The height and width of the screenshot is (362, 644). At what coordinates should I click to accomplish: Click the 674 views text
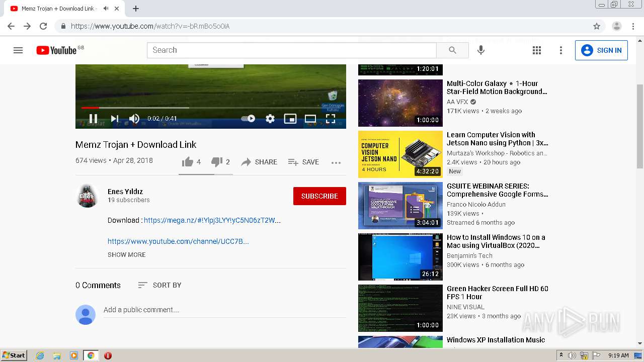91,160
